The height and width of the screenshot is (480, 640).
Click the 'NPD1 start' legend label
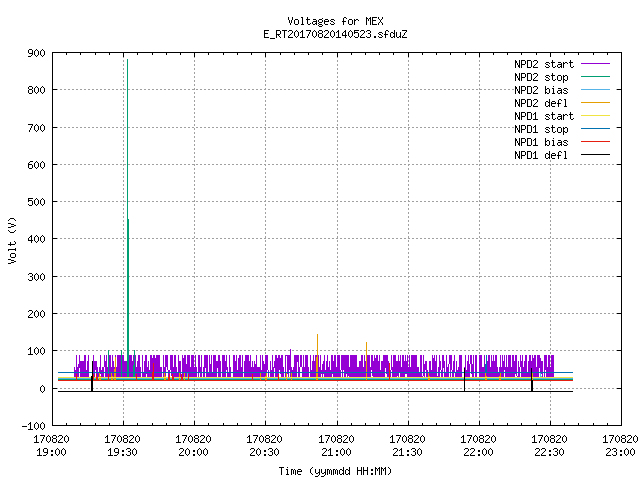(544, 116)
